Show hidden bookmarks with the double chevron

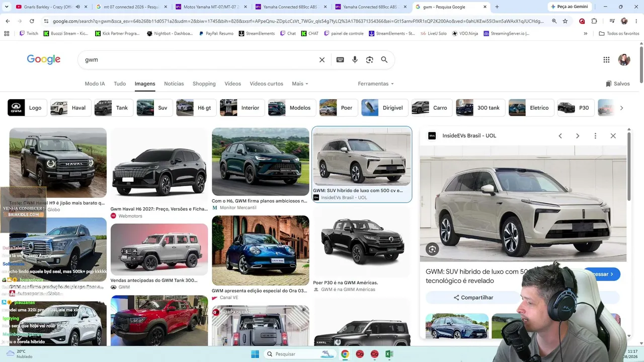[585, 34]
